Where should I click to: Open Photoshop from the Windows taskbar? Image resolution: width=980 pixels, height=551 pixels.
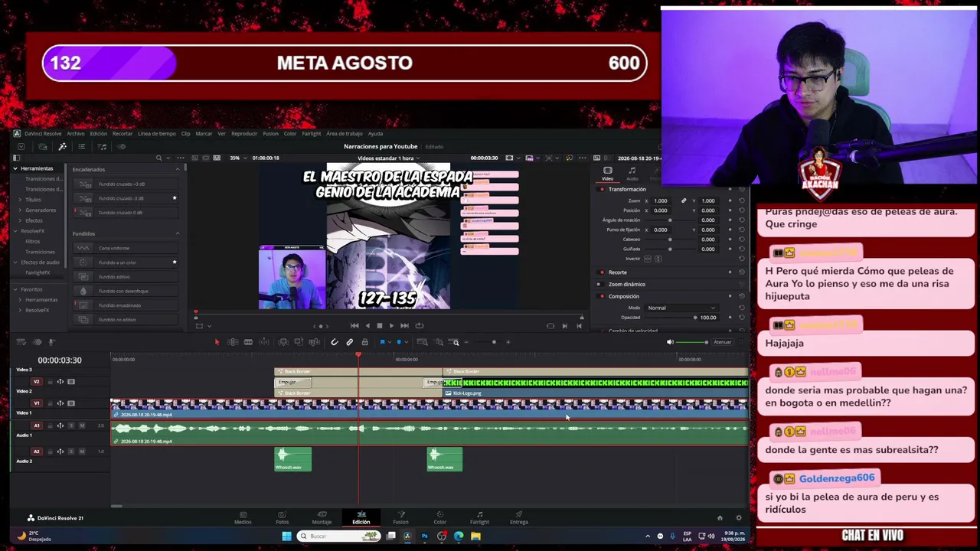coord(424,536)
